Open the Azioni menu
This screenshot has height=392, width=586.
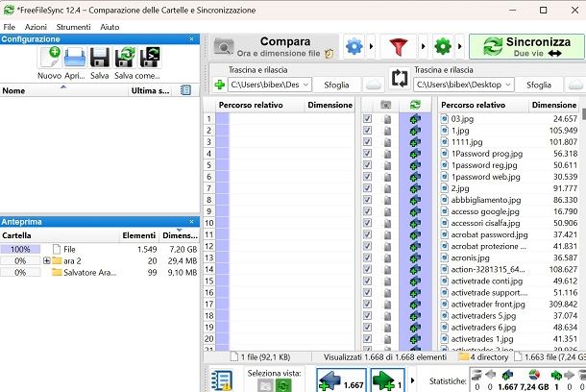click(36, 27)
